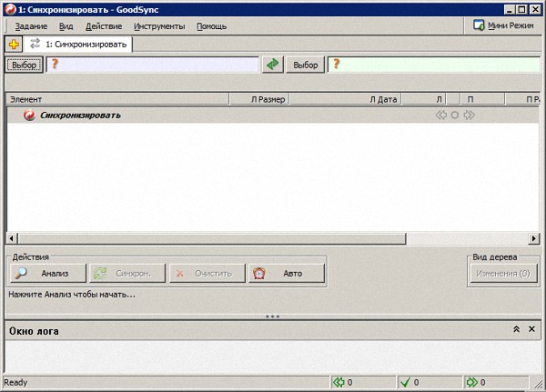Screen dimensions: 546x392
Task: Click the П column header
Action: 482,99
